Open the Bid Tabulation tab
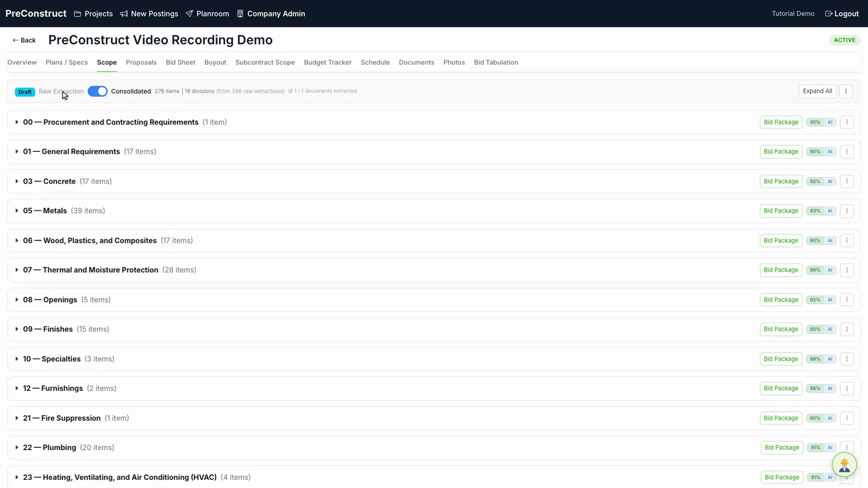868x488 pixels. [x=496, y=62]
